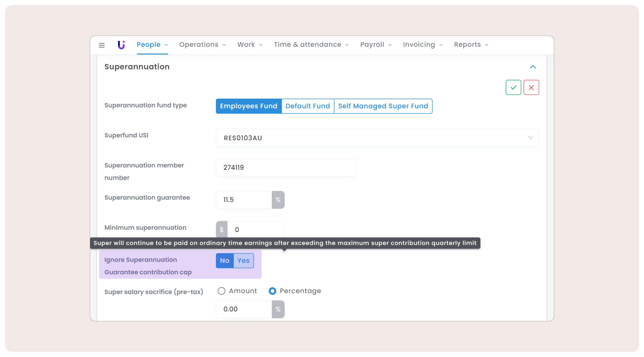Select the Amount radio button
Screen dimensions: 644x357
[221, 291]
